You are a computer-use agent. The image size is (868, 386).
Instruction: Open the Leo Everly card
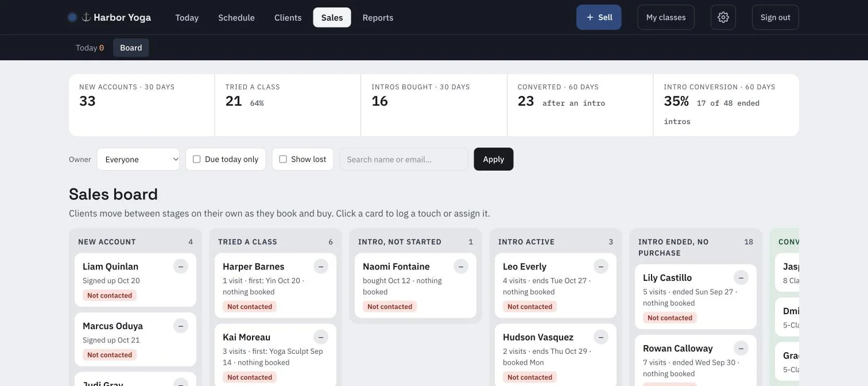[556, 285]
